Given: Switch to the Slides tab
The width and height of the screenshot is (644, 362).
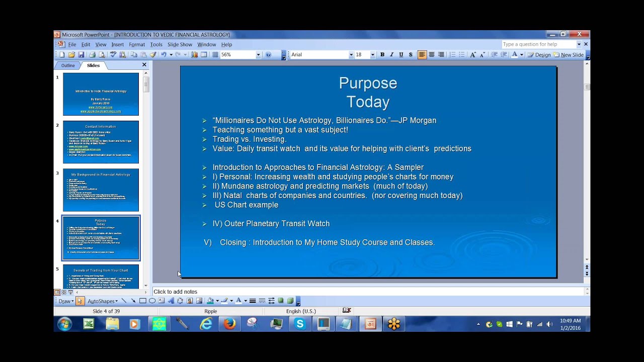Looking at the screenshot, I should coord(93,65).
